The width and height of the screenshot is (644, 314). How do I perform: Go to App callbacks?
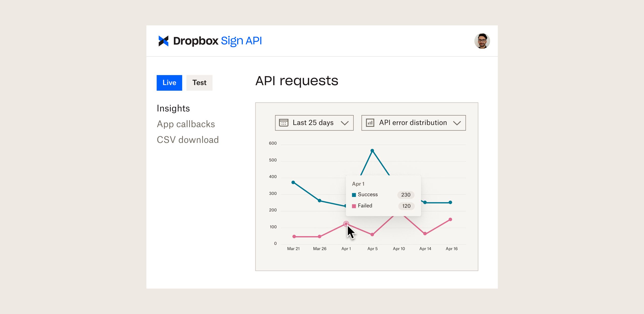(x=186, y=124)
